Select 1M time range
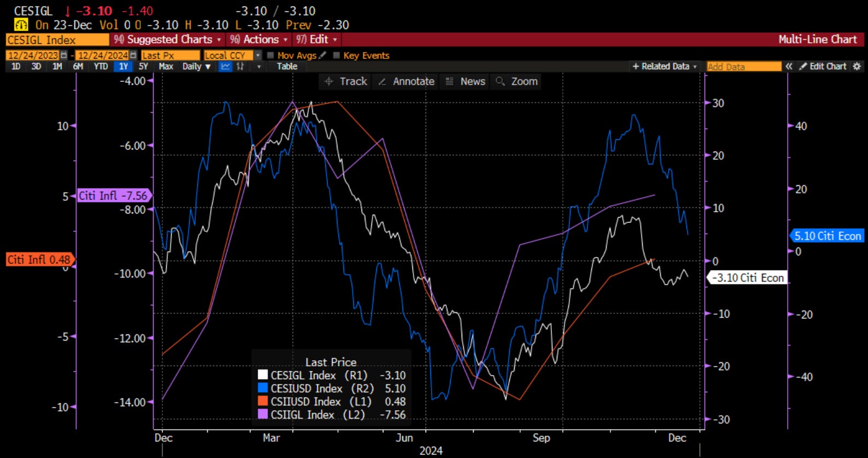Screen dimensions: 868x458 [x=57, y=66]
